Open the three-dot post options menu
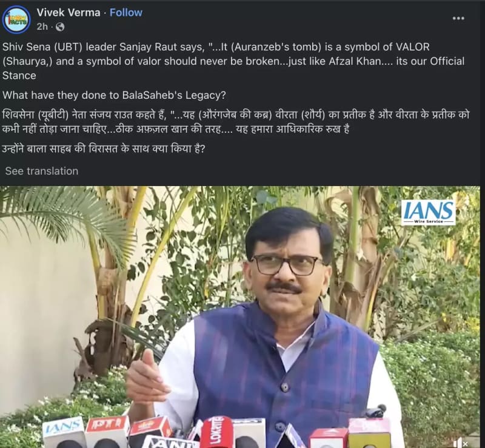 pos(458,18)
